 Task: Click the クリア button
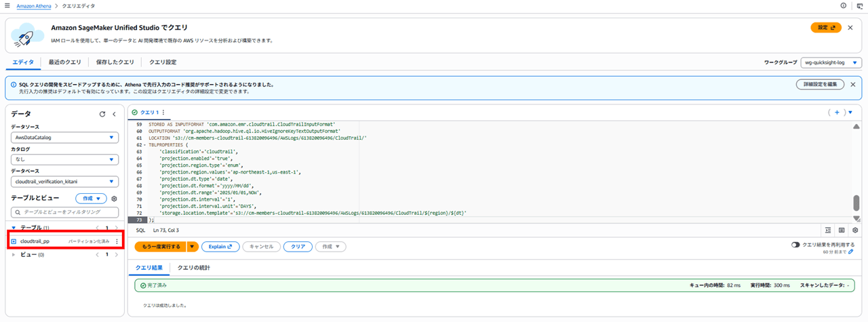tap(298, 247)
